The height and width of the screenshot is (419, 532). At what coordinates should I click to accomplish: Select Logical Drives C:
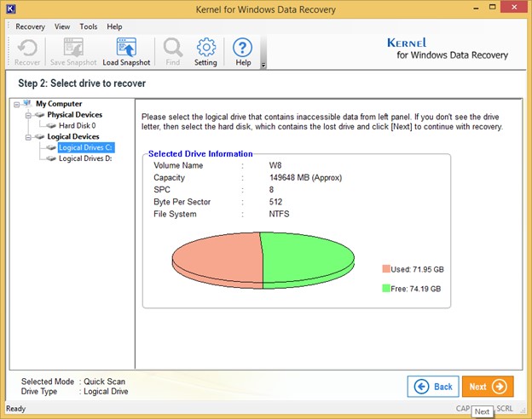tap(86, 147)
